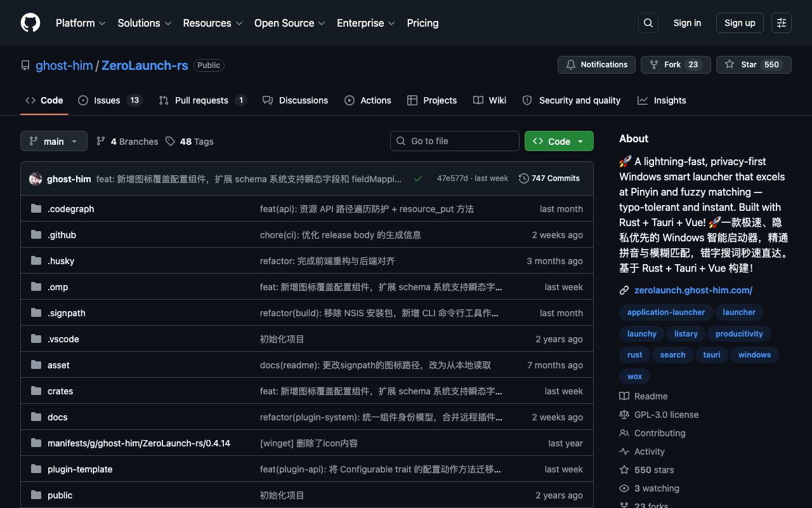Click the people icon next to Contributing

click(624, 433)
